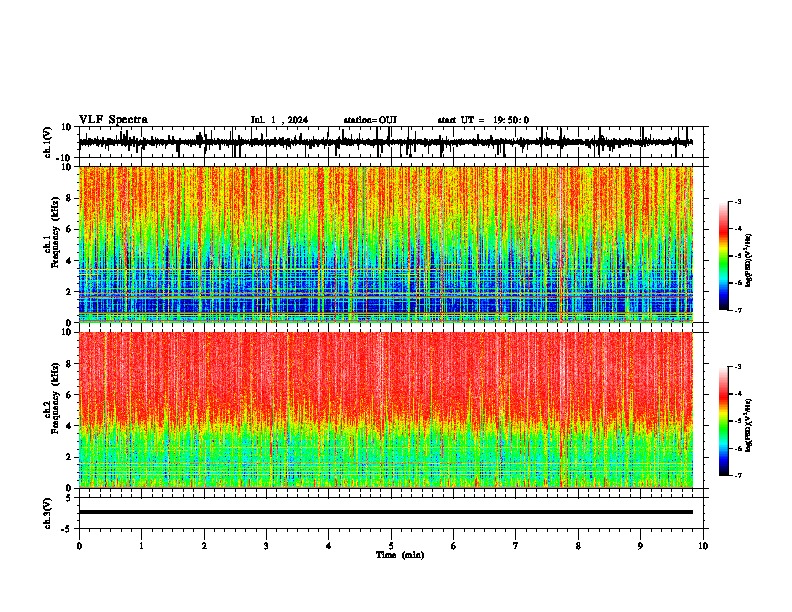Click the ch.2 spectrogram color scale bar

[x=723, y=421]
